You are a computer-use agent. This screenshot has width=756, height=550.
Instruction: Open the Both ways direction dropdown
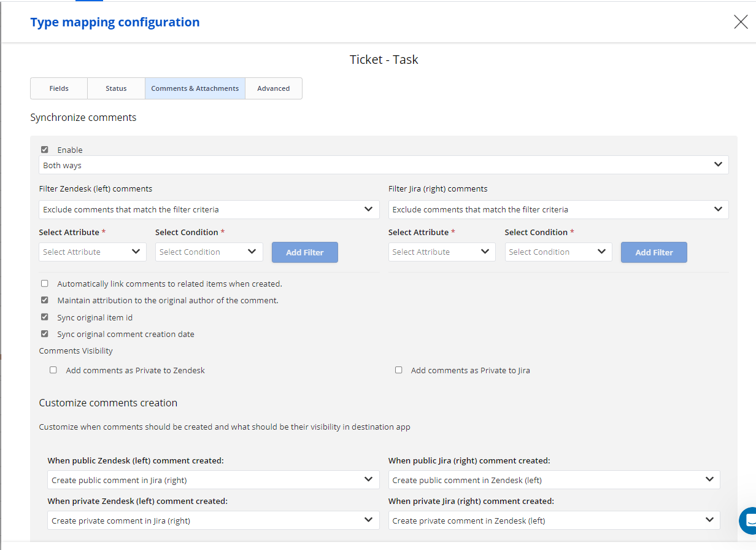(x=384, y=165)
